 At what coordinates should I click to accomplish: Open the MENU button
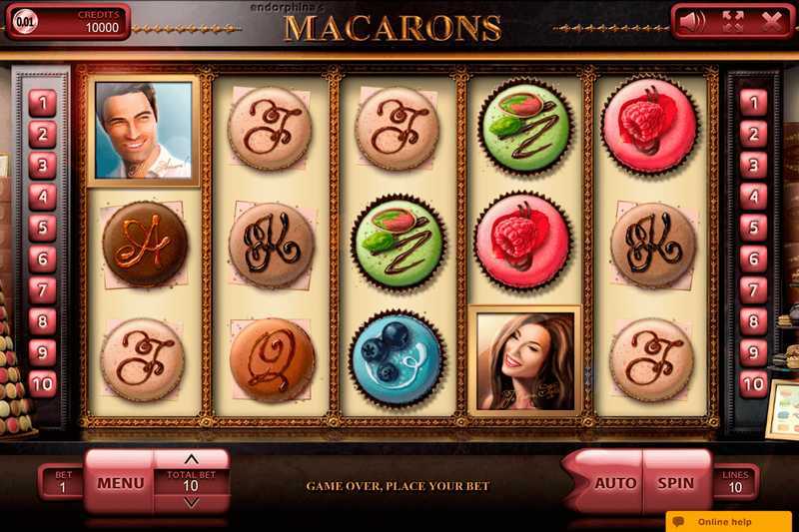click(x=120, y=483)
